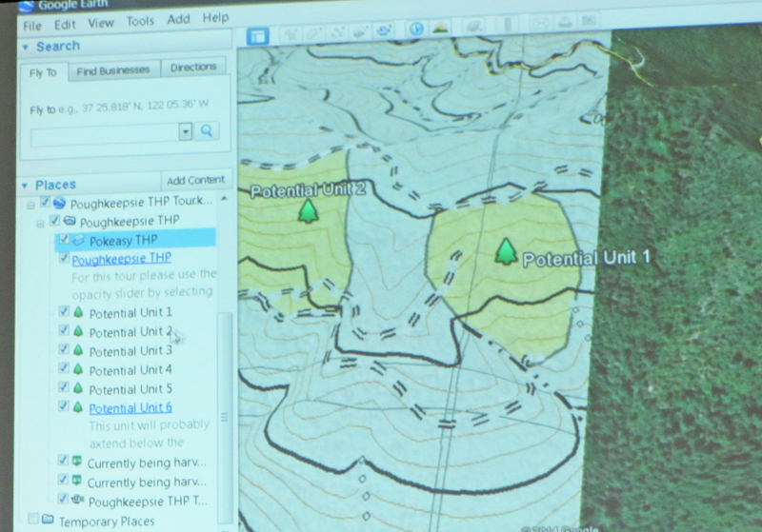Click the Email toolbar icon
762x532 pixels.
pos(541,23)
